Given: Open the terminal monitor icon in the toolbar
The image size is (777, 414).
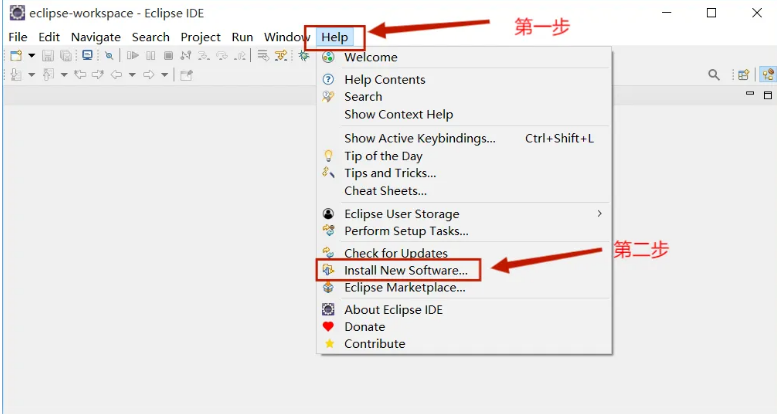Looking at the screenshot, I should [88, 56].
